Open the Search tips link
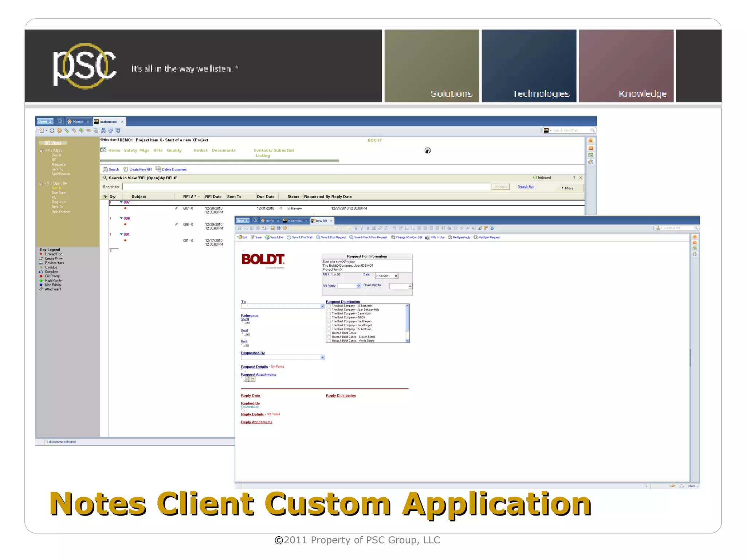 pos(526,187)
